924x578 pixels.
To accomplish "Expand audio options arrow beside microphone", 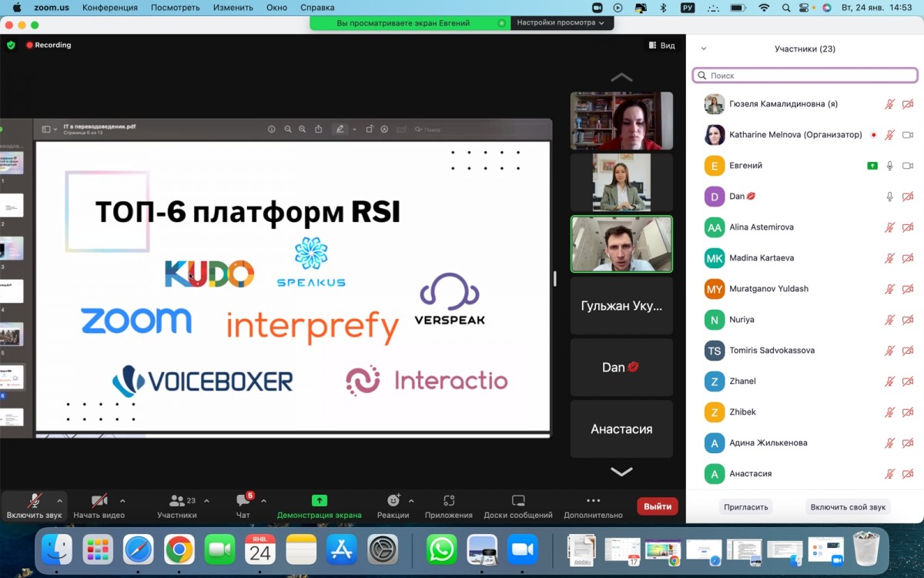I will pos(60,501).
